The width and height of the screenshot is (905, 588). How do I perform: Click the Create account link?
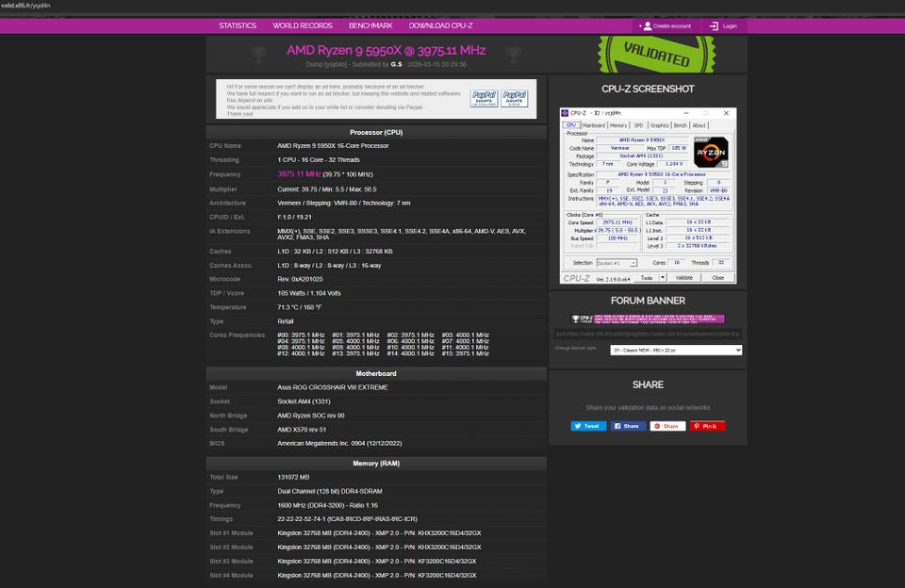665,26
